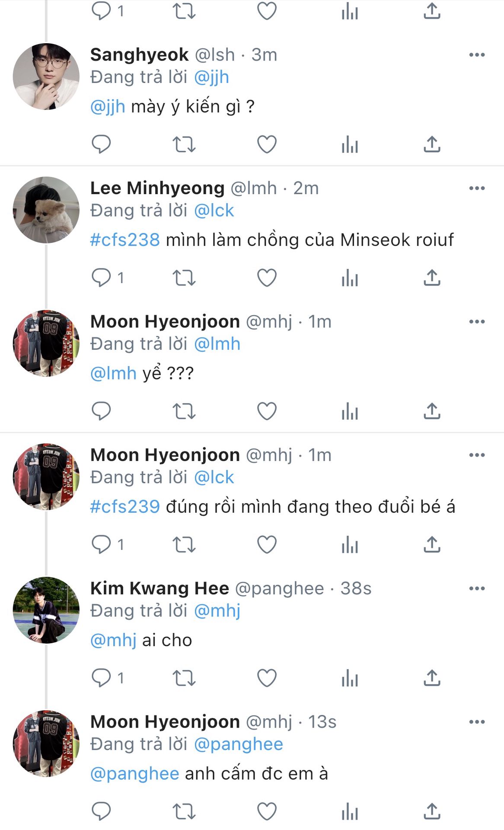The width and height of the screenshot is (504, 830).
Task: Reply to Kim Kwang Hee's 'ai cho' tweet
Action: [x=102, y=678]
